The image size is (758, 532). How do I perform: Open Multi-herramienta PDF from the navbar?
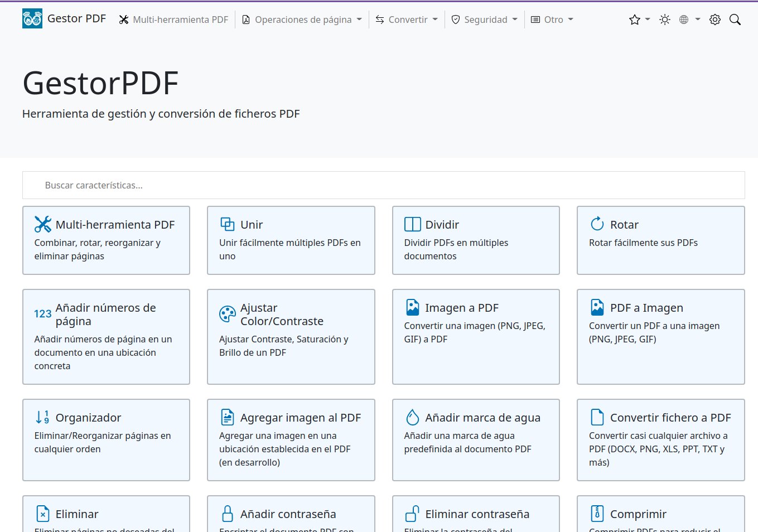pos(173,20)
